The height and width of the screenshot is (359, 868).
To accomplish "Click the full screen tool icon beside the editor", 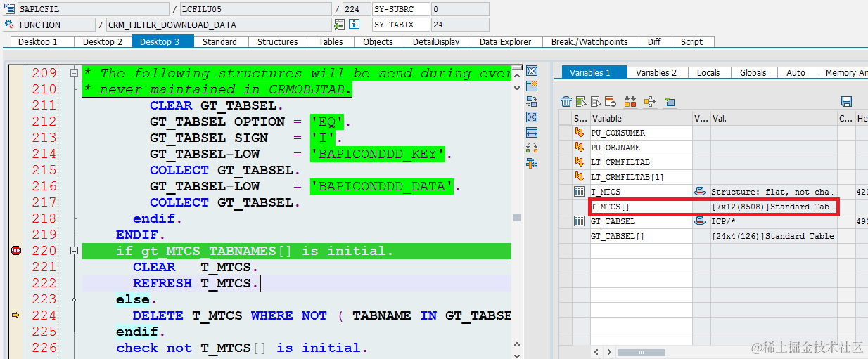I will click(532, 117).
